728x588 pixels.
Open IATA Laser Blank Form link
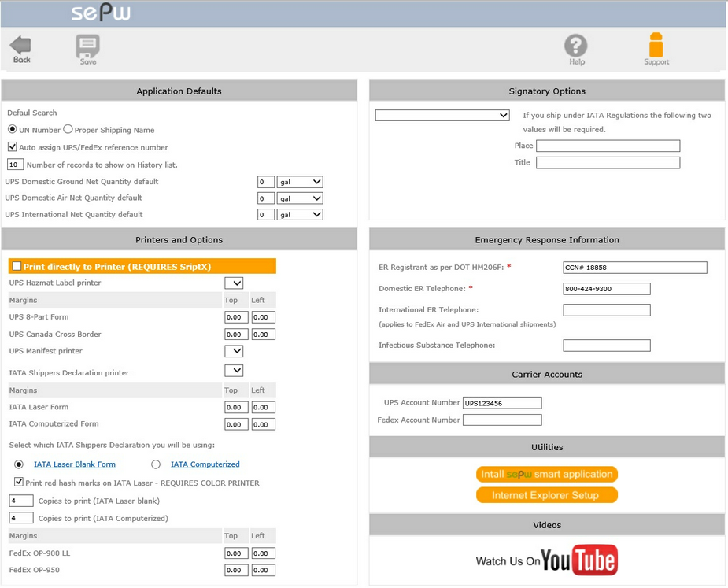click(75, 464)
